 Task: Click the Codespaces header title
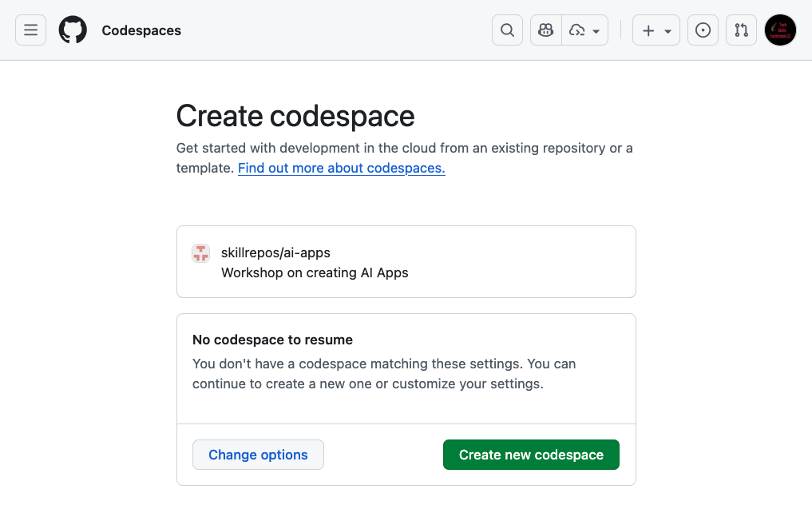point(141,30)
